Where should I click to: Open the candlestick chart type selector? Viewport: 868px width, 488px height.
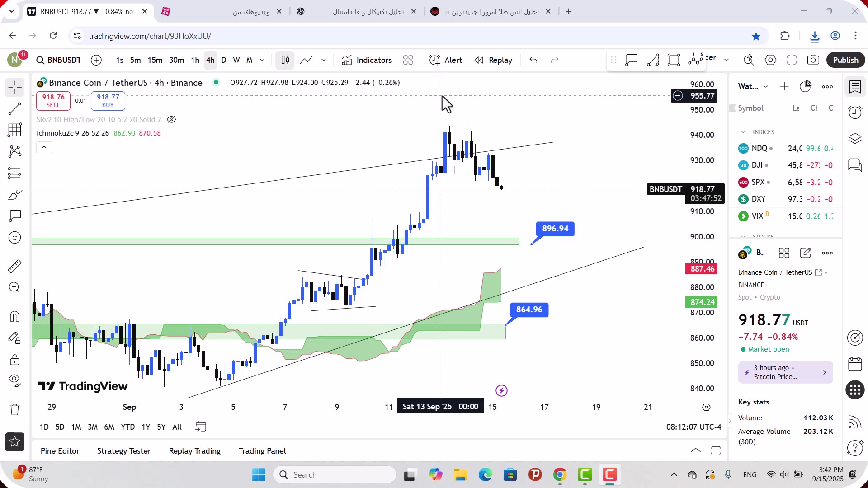tap(285, 60)
